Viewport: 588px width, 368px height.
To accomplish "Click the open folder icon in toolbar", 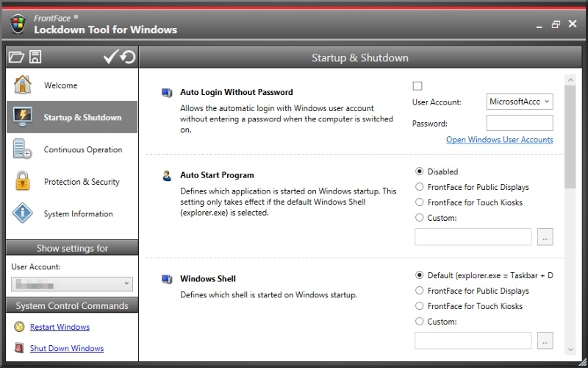I will 16,57.
